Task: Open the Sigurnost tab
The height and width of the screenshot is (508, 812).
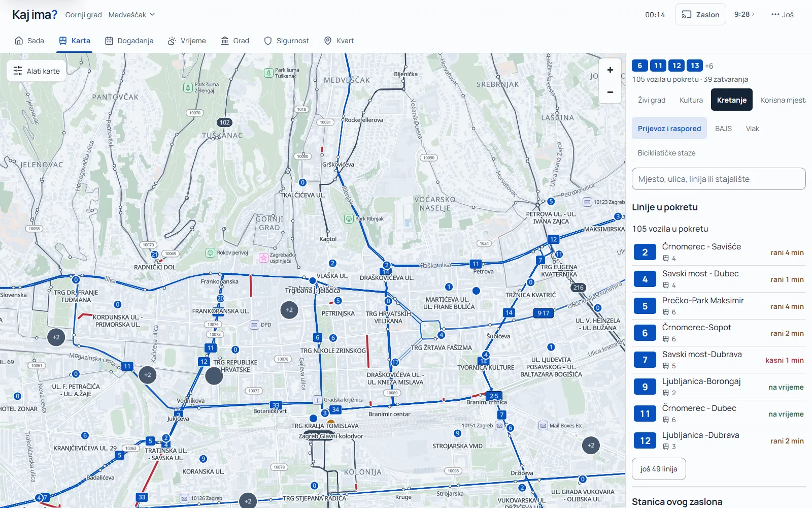Action: coord(286,41)
